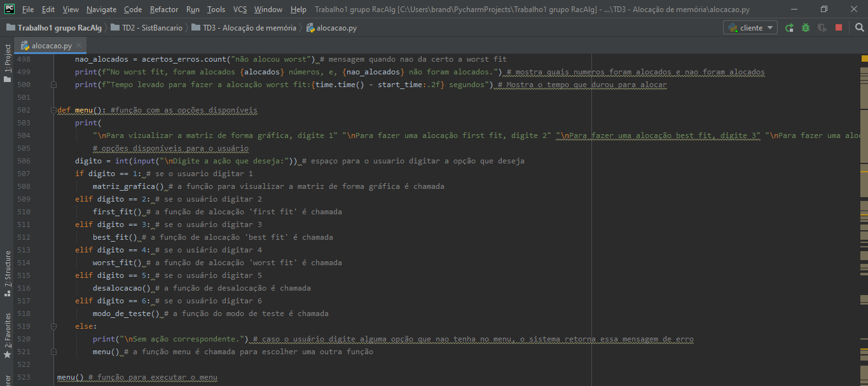This screenshot has width=868, height=386.
Task: Click 'nao_alocados' assignment on line 498
Action: pyautogui.click(x=102, y=59)
